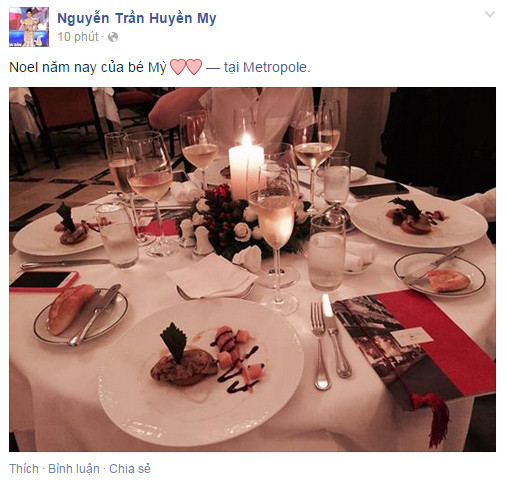
Task: Open the post options chevron menu
Action: click(489, 14)
